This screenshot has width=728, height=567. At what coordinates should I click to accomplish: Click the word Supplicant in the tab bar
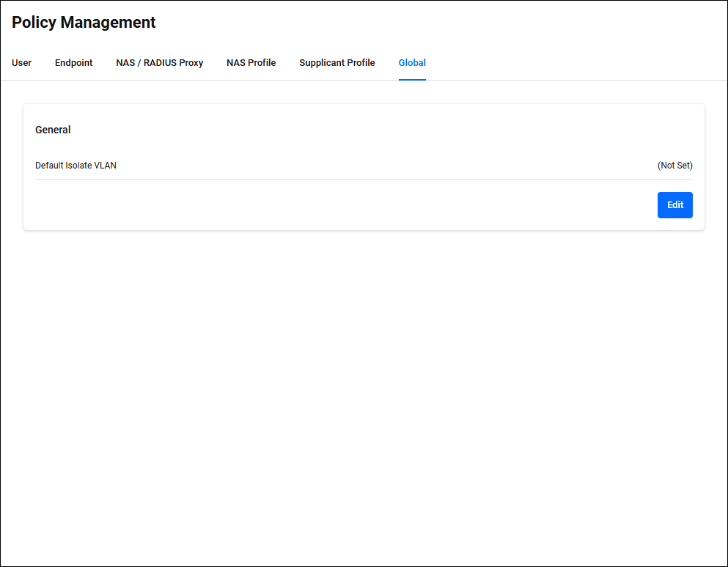[x=323, y=63]
